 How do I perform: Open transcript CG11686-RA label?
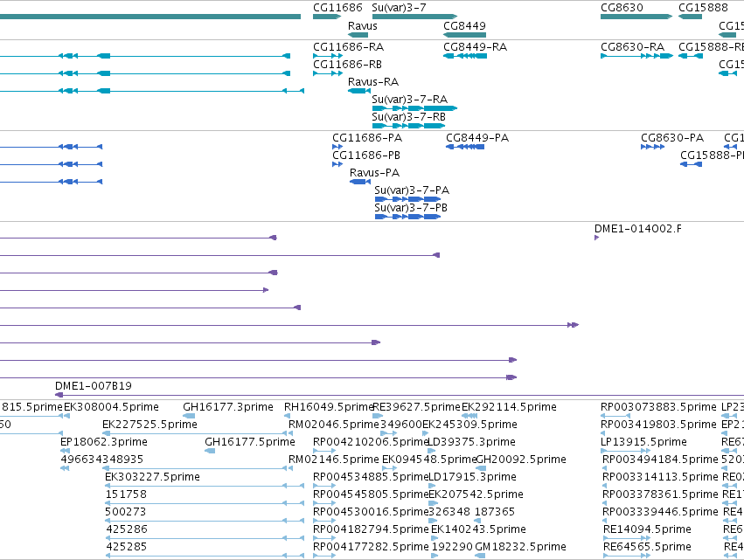(348, 47)
